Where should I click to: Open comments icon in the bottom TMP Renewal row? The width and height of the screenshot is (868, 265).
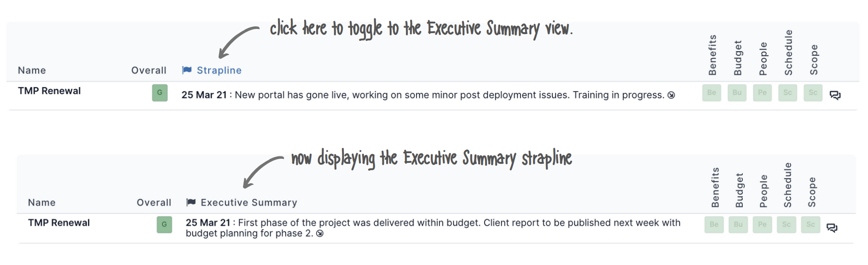pyautogui.click(x=832, y=228)
